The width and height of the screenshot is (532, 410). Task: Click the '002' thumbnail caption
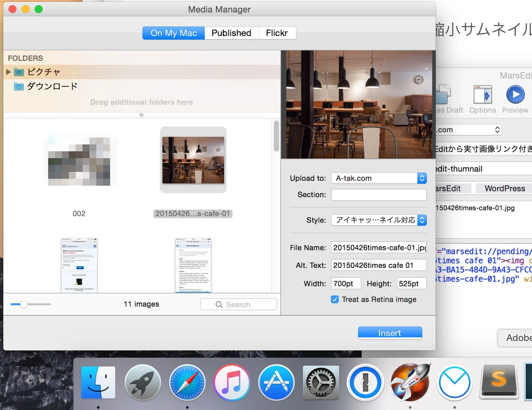point(79,214)
